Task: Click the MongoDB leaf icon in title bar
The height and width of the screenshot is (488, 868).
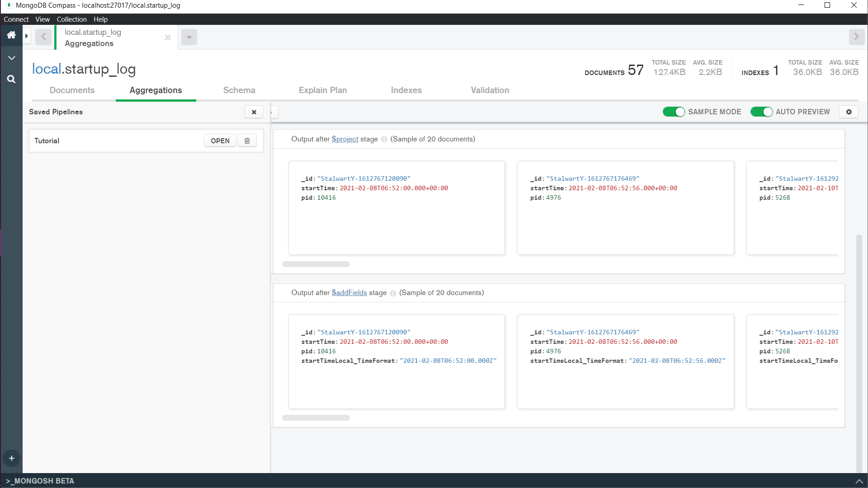Action: [x=9, y=5]
